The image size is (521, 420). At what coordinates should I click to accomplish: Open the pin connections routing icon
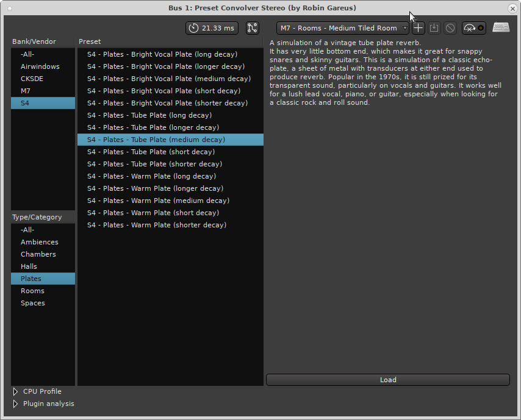253,28
